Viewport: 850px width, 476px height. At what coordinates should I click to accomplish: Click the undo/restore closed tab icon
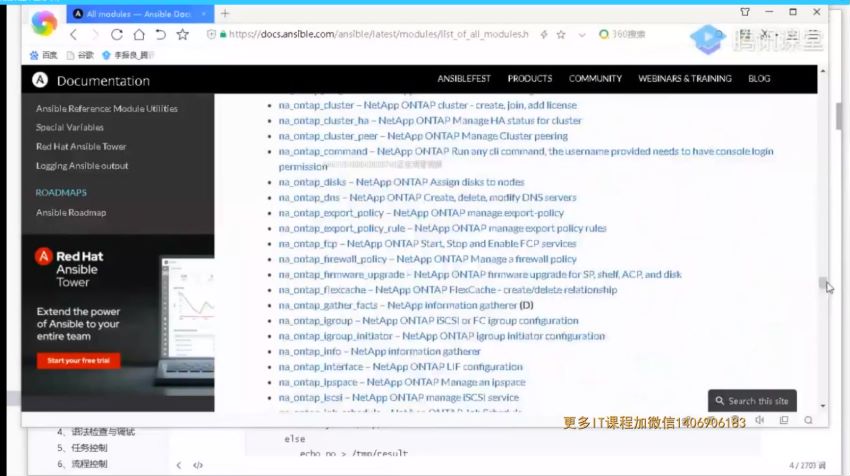160,35
